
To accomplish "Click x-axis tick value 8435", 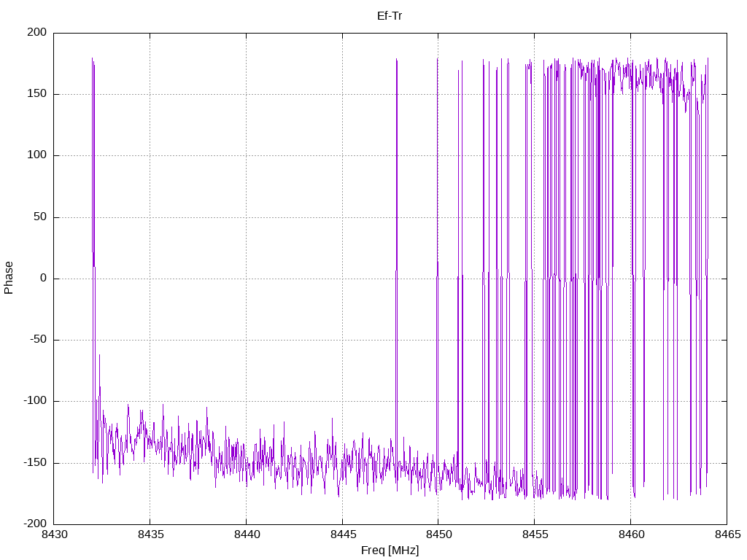I will 150,534.
